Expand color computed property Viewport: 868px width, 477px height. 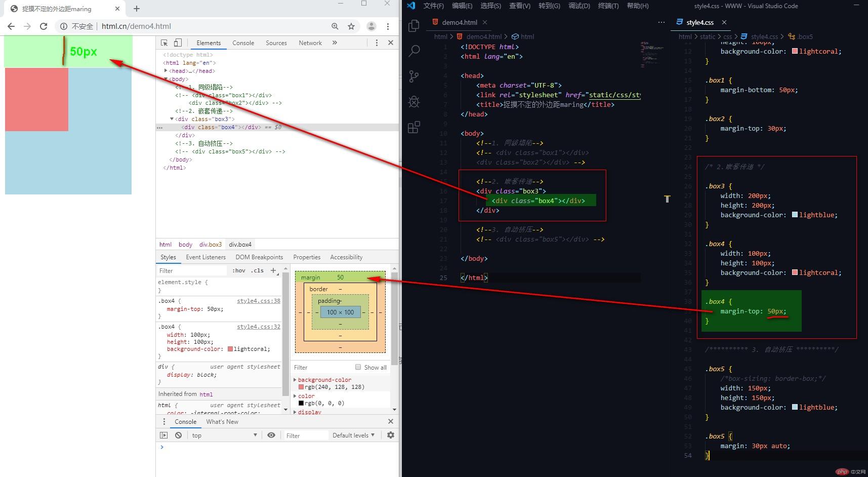[x=295, y=396]
